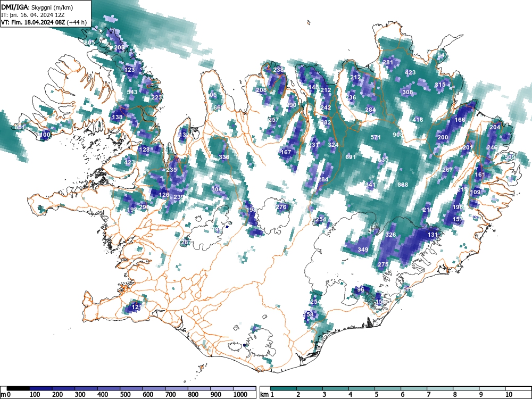Click the visibility value 267

coord(447,170)
